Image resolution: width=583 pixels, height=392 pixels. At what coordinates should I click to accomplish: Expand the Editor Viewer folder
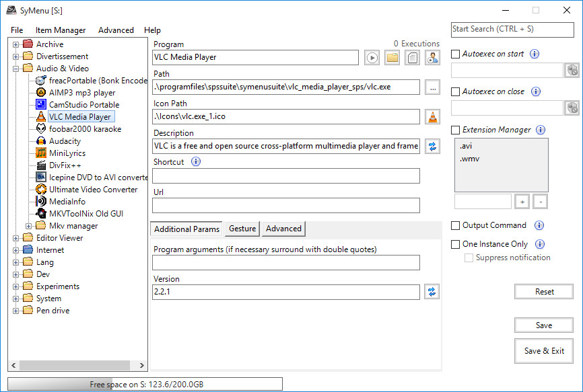pos(15,238)
